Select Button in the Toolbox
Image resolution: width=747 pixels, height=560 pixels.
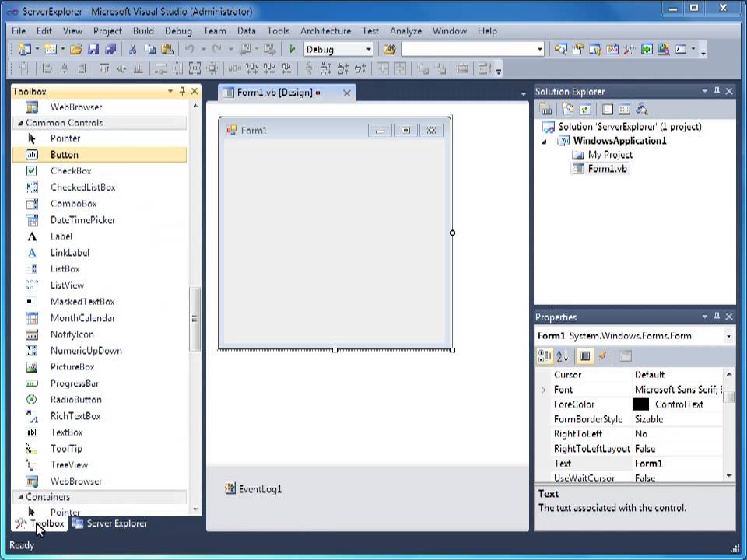[100, 154]
